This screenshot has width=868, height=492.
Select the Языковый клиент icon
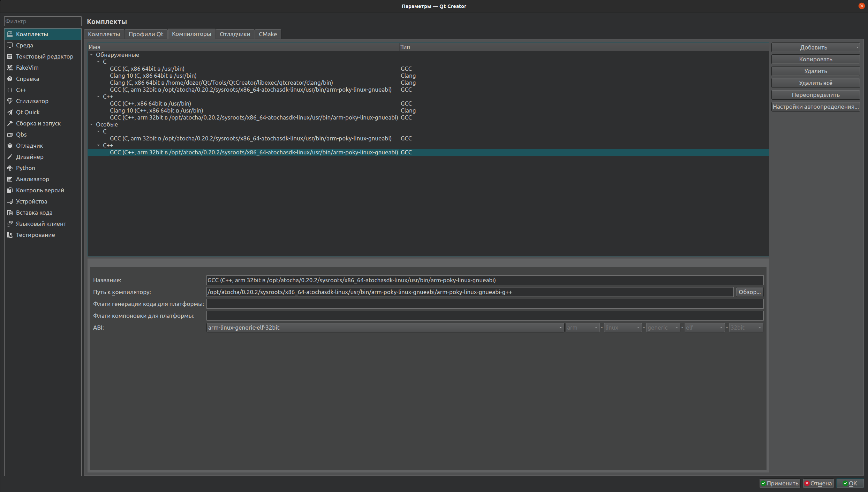[x=10, y=224]
